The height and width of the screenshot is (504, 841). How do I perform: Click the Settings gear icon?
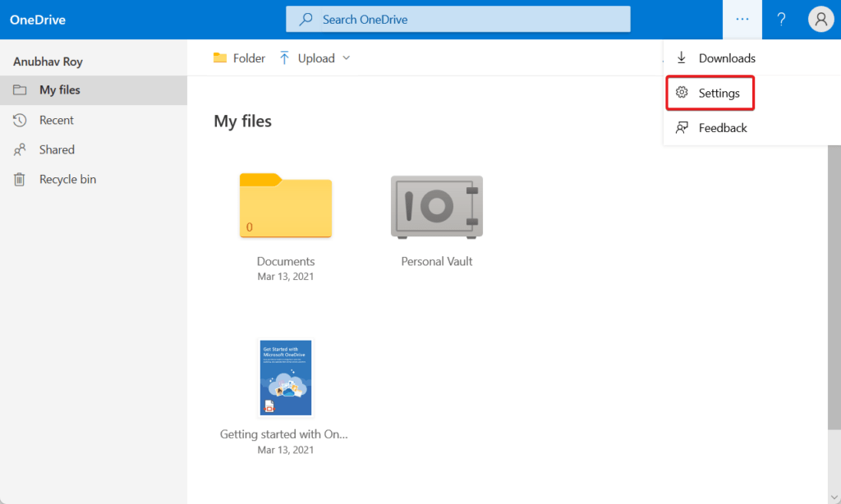pyautogui.click(x=682, y=93)
